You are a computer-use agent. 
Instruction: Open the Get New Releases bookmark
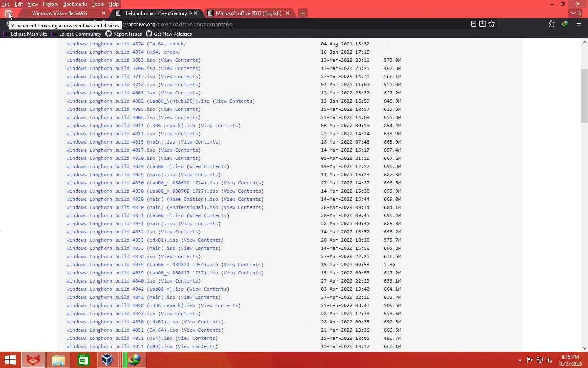[169, 34]
